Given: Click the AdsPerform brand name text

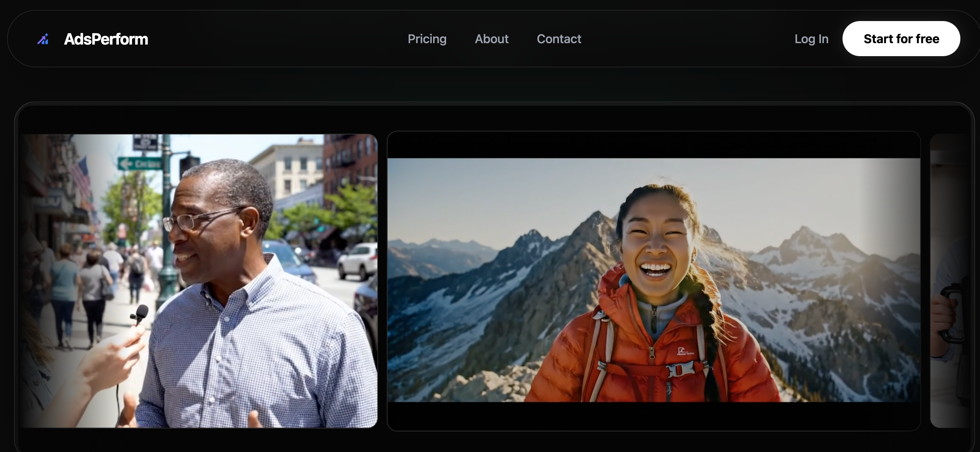Looking at the screenshot, I should pyautogui.click(x=106, y=39).
